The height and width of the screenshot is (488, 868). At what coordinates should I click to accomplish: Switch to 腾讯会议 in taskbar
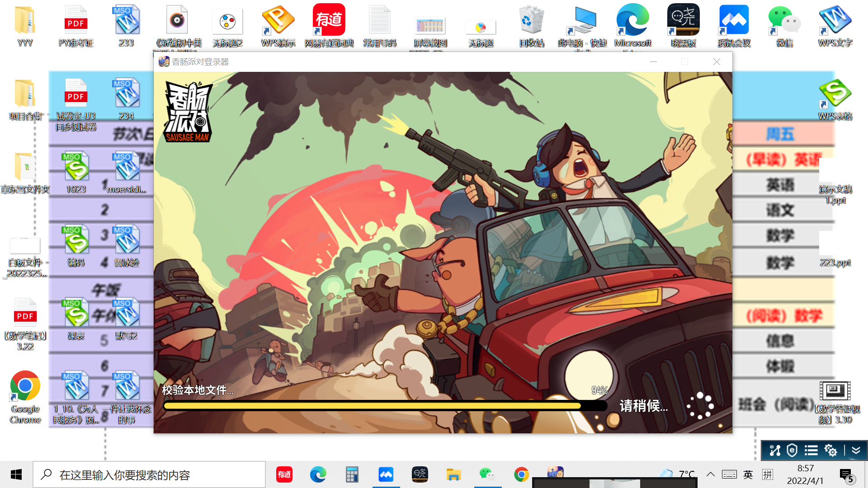point(386,474)
